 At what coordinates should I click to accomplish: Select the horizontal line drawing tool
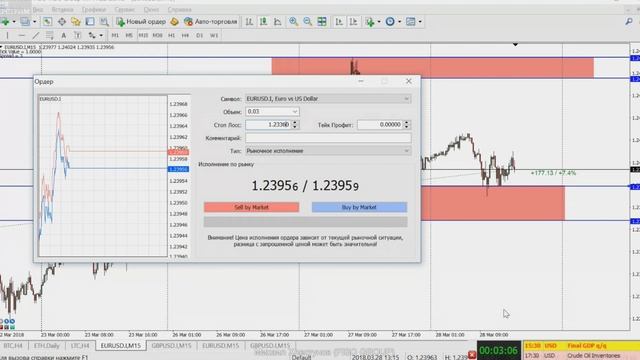22,36
